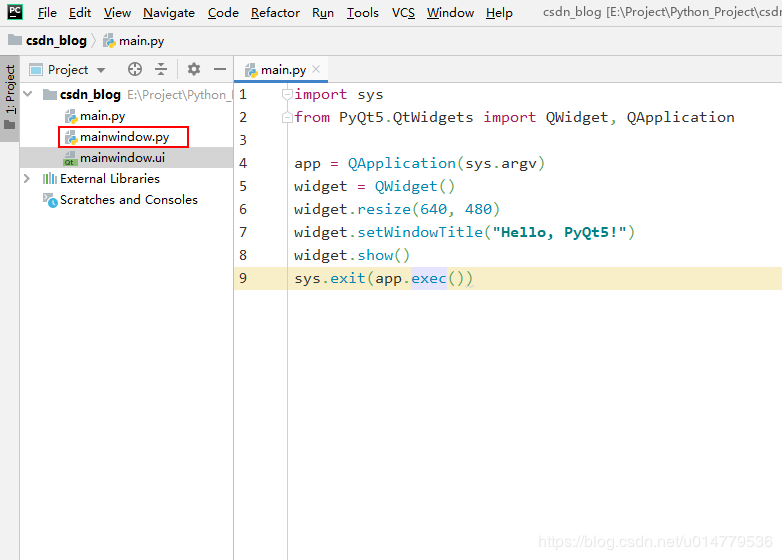Open the View menu
The image size is (782, 560).
tap(117, 12)
